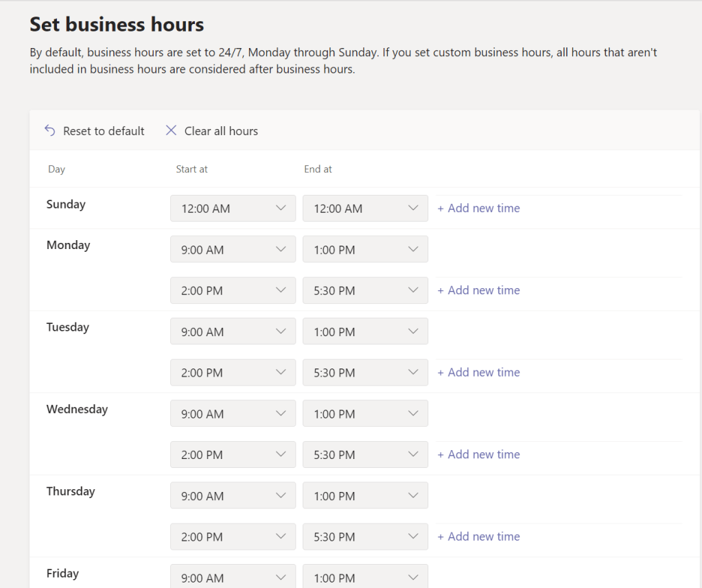Image resolution: width=702 pixels, height=588 pixels.
Task: Open Wednesday 2:00 PM start dropdown
Action: click(x=233, y=455)
